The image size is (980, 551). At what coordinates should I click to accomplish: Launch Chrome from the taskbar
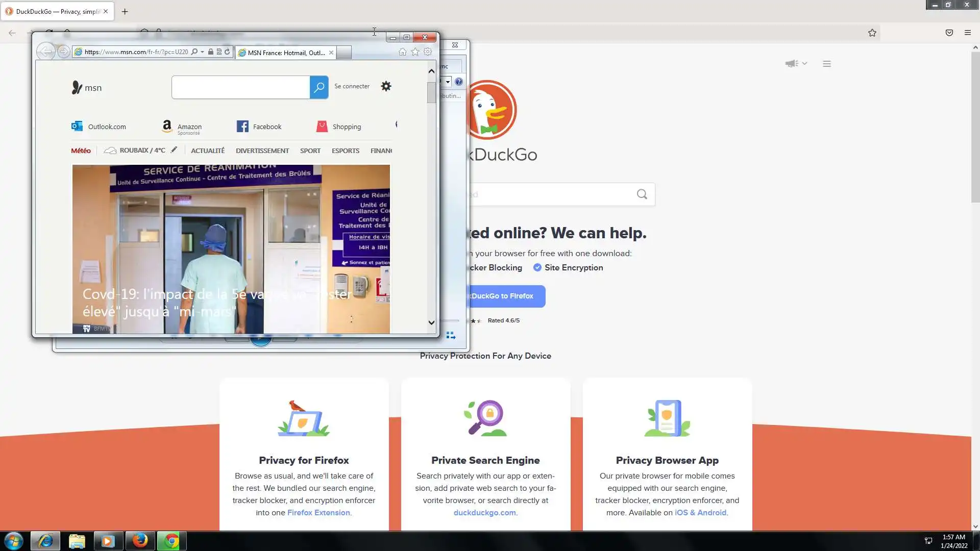coord(171,541)
